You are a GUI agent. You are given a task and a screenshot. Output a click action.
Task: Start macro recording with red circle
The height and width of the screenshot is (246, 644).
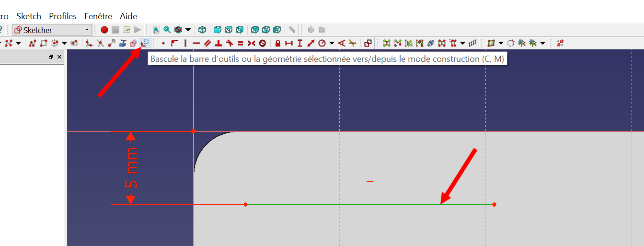click(x=104, y=30)
